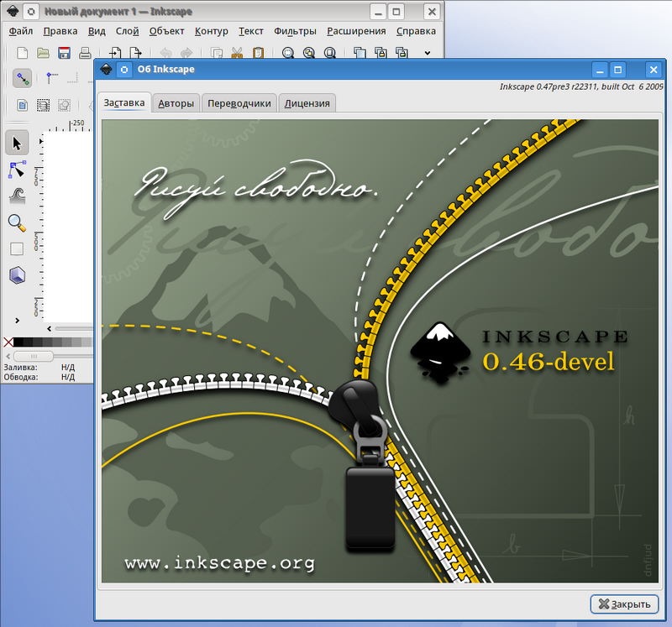Viewport: 672px width, 627px height.
Task: Export the drawing with the Export icon
Action: (x=136, y=53)
